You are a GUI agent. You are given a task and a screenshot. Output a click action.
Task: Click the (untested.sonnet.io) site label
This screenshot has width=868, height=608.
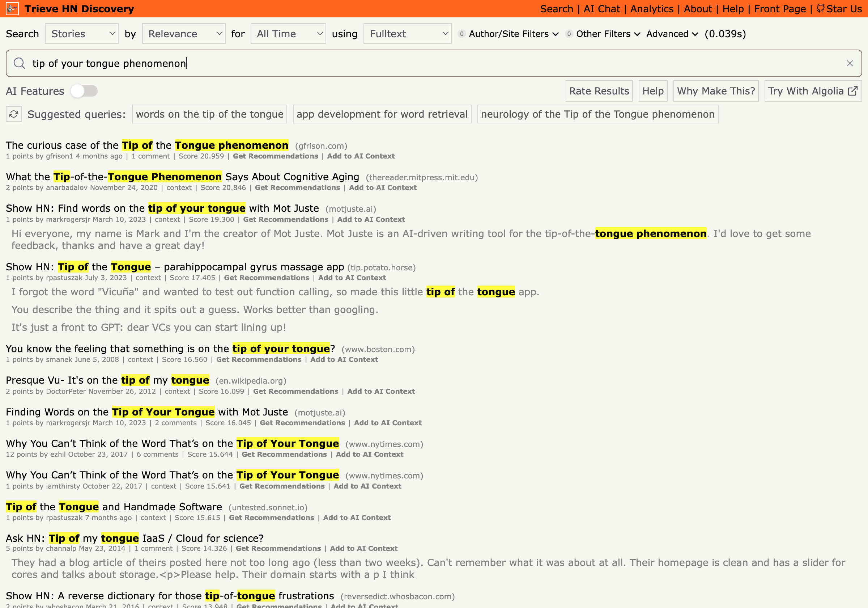(x=268, y=507)
